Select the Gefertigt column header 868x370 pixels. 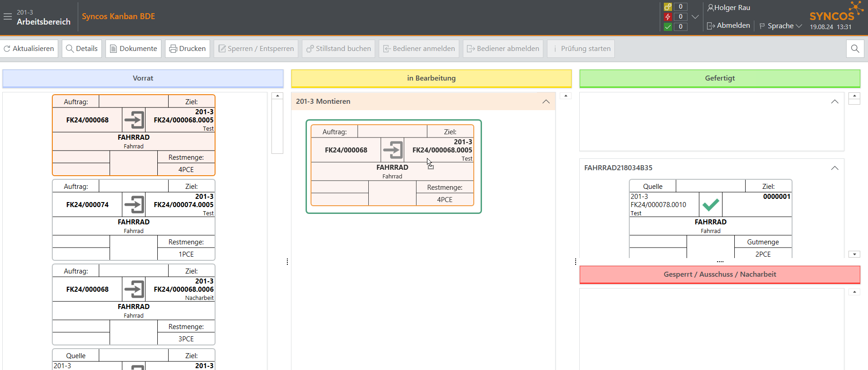(x=720, y=78)
